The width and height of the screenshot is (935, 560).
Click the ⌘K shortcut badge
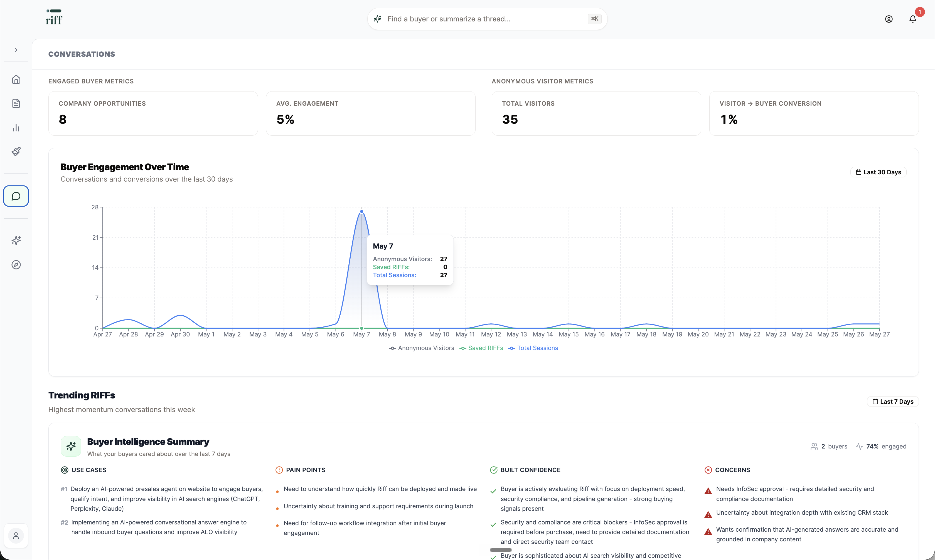pyautogui.click(x=594, y=19)
